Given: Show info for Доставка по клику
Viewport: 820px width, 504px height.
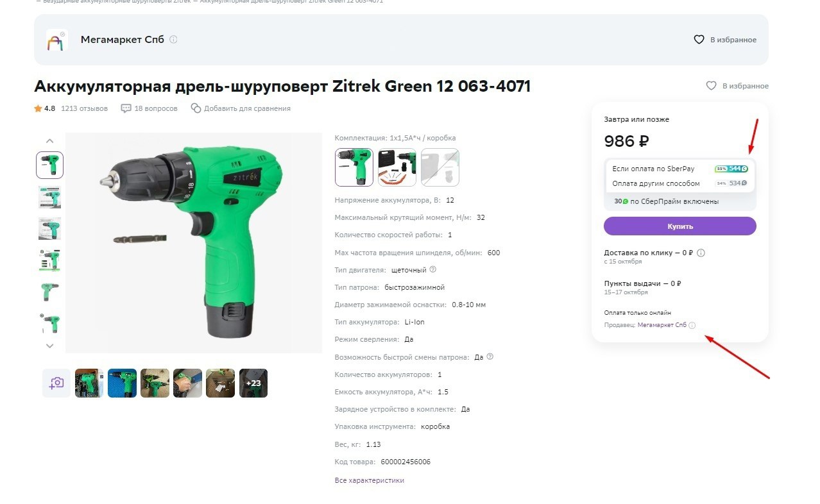Looking at the screenshot, I should (701, 253).
